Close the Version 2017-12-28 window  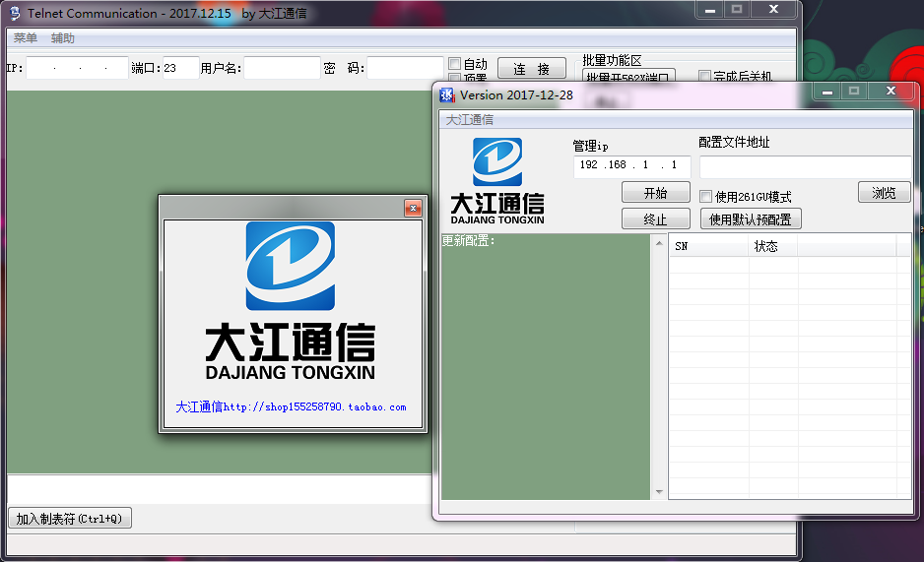891,92
